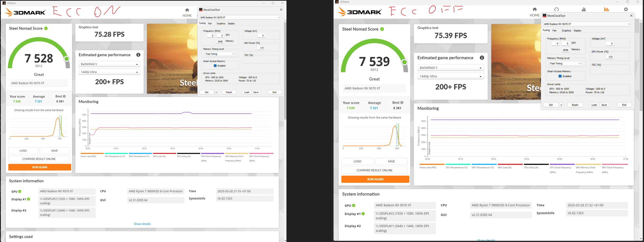
Task: Click the Memory frequency field 2698, 7 528 window
Action: [x=220, y=42]
